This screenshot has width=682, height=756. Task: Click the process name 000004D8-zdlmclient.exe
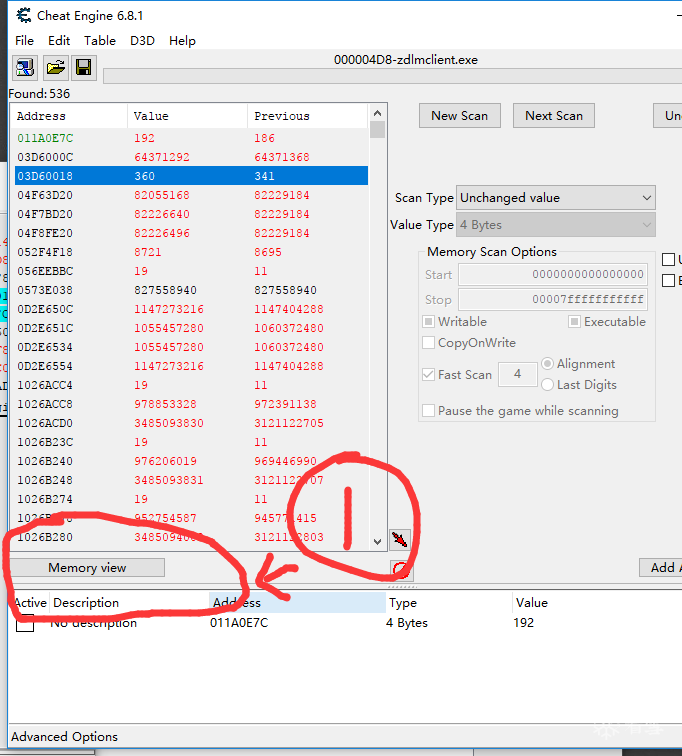tap(406, 60)
